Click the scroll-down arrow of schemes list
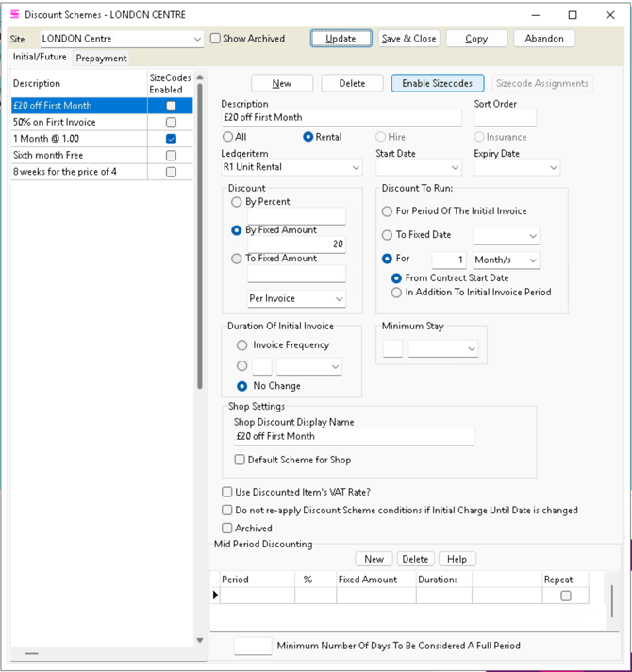The height and width of the screenshot is (672, 632). [x=200, y=640]
